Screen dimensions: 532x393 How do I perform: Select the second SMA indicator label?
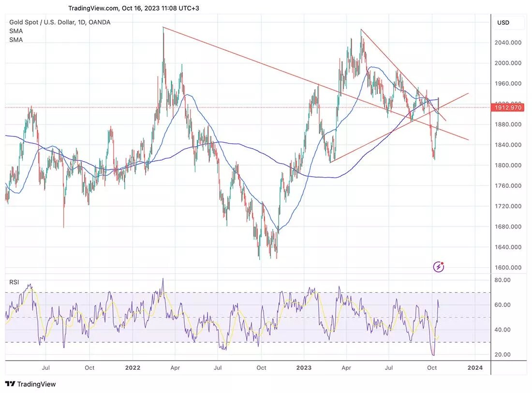[16, 40]
